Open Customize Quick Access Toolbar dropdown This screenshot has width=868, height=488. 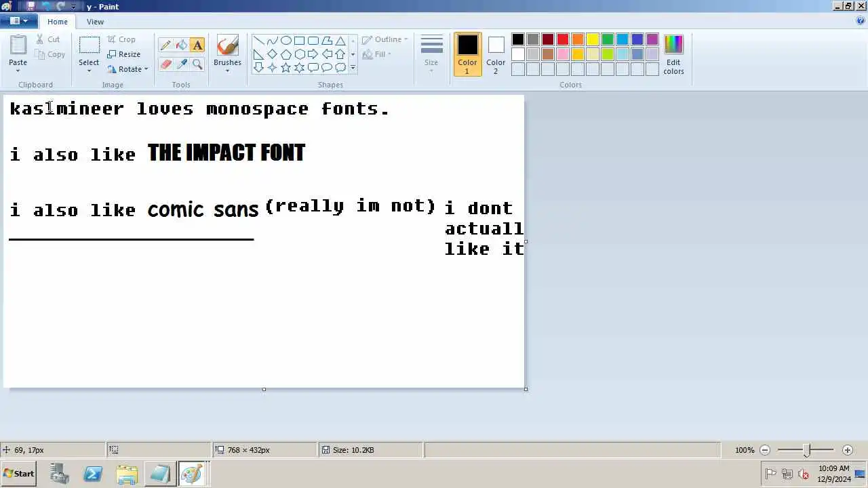tap(73, 7)
